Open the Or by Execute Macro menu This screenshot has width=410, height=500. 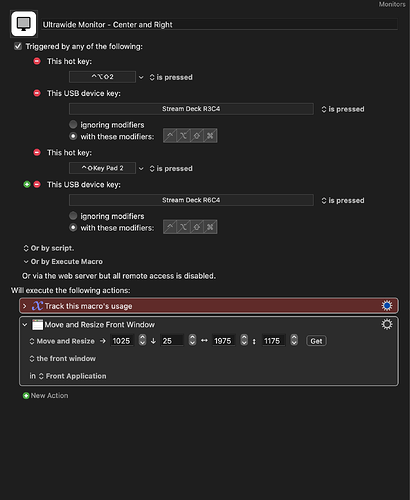63,262
